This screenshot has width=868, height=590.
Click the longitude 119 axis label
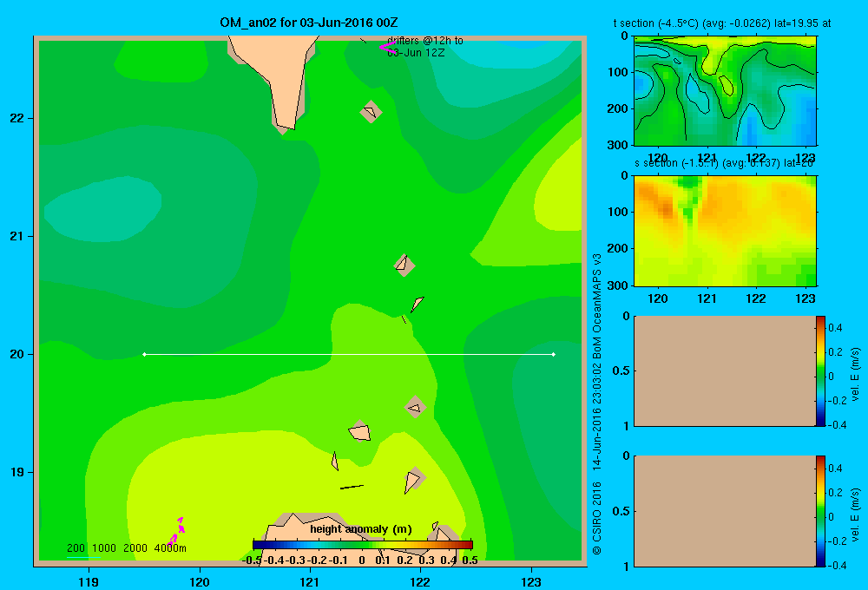coord(89,581)
